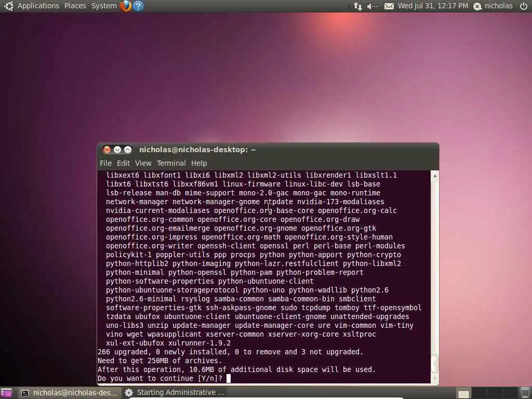This screenshot has width=532, height=399.
Task: Click the terminal scrollbar up arrow
Action: click(x=435, y=176)
